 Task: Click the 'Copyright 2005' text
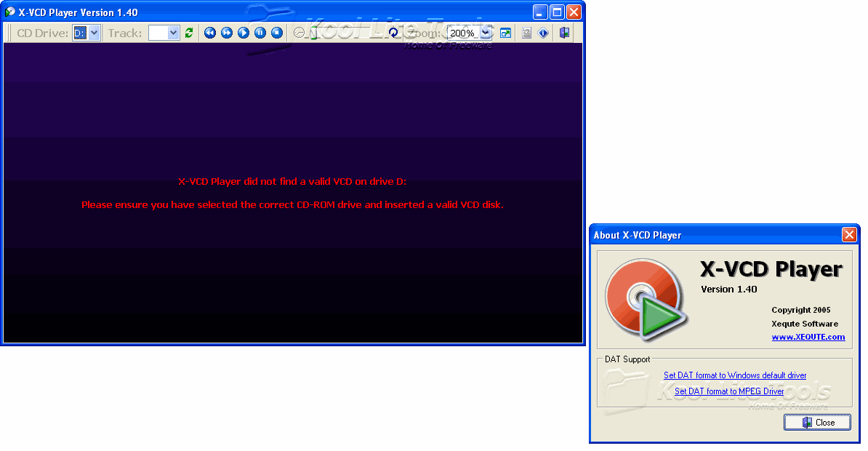801,310
